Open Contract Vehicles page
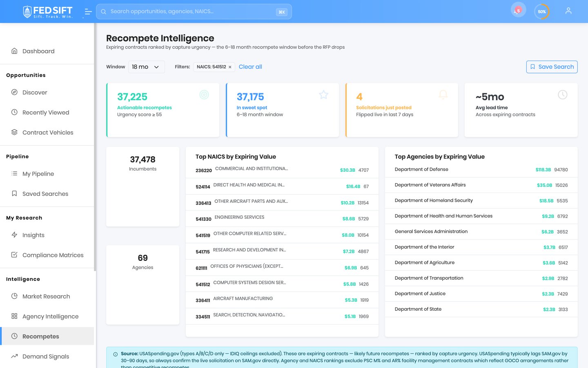The height and width of the screenshot is (368, 588). [47, 132]
